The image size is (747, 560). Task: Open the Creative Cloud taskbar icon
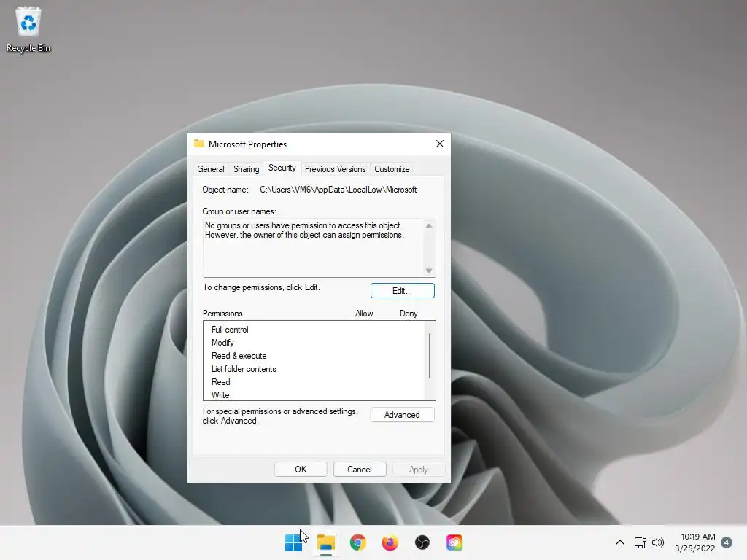click(454, 542)
